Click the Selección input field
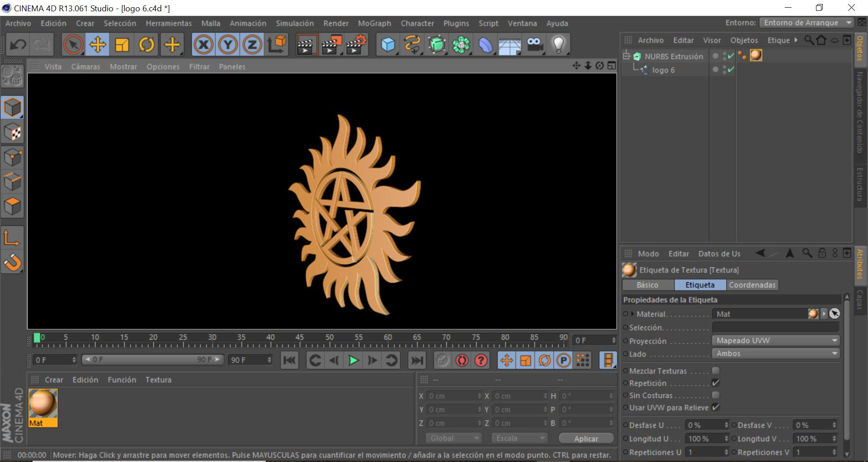 tap(775, 327)
